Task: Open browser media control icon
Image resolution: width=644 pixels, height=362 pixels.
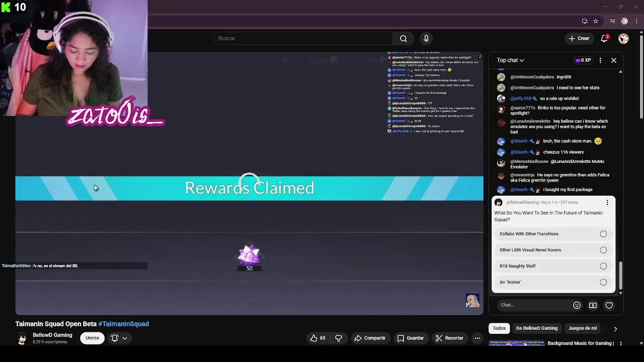Action: pos(612,21)
